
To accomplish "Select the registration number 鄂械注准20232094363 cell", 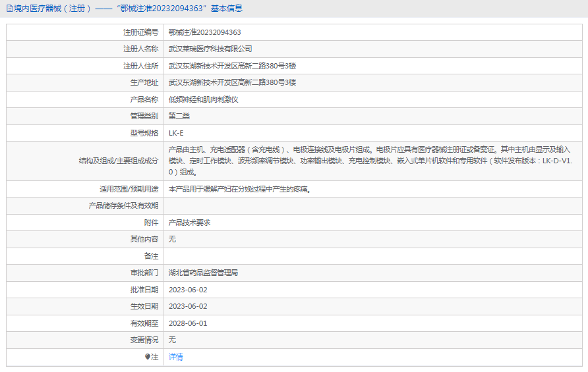I will tap(205, 32).
